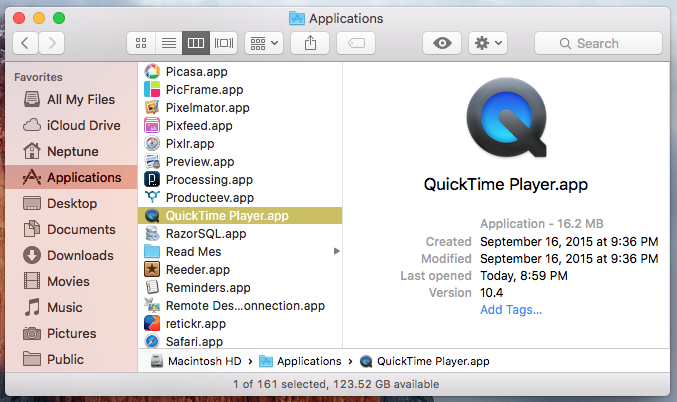Viewport: 677px width, 402px height.
Task: Open Movies in sidebar
Action: pos(71,281)
